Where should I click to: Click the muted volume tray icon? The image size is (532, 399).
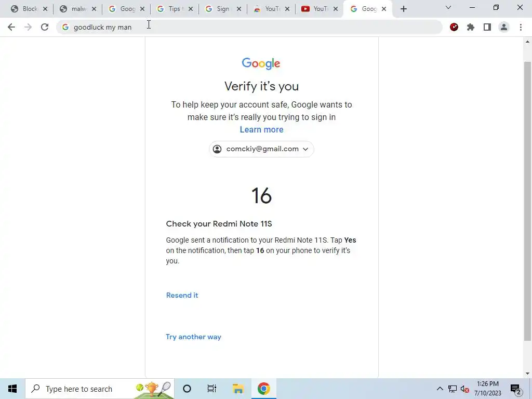(465, 389)
